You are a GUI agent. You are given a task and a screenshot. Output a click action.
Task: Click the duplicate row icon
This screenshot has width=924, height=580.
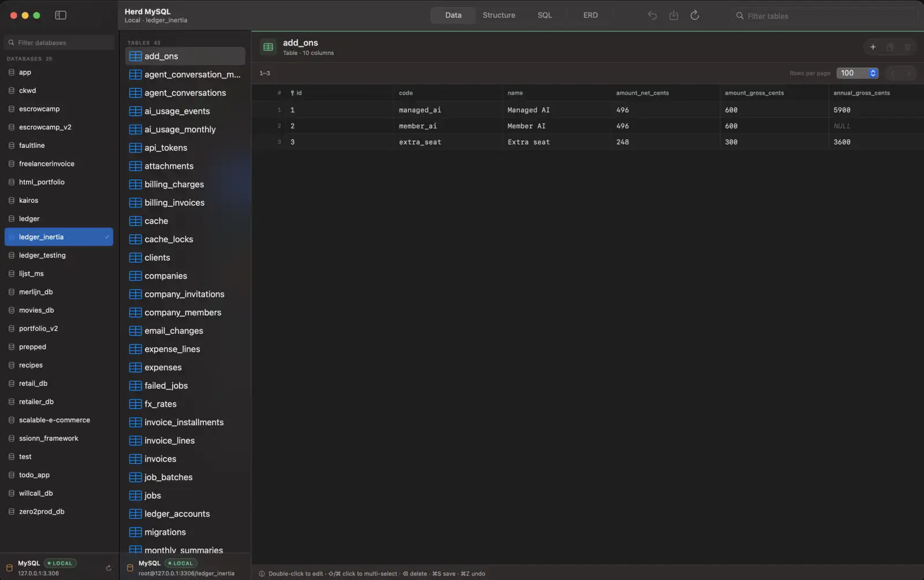click(x=890, y=47)
